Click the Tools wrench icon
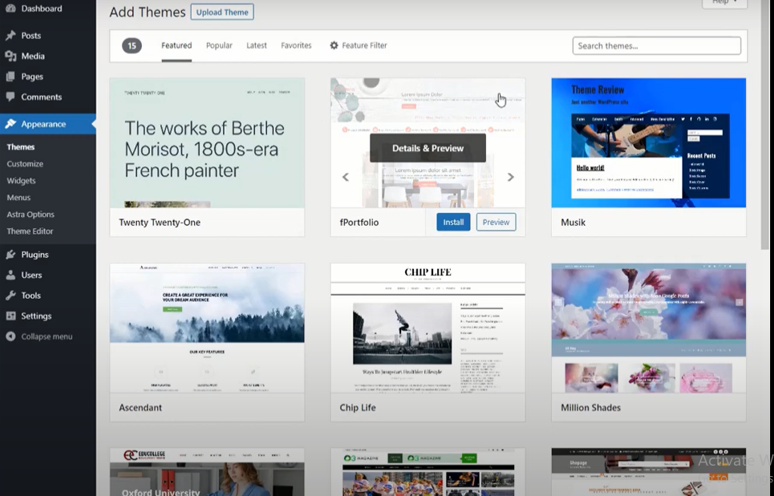 pos(10,295)
